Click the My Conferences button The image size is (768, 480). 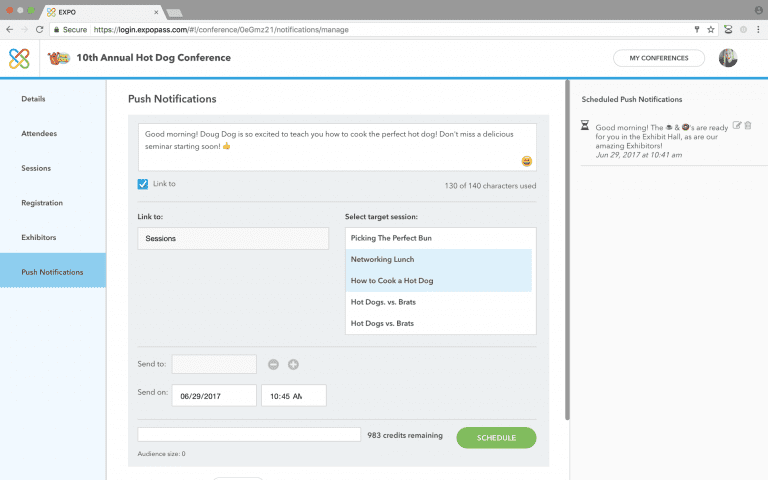pyautogui.click(x=658, y=58)
